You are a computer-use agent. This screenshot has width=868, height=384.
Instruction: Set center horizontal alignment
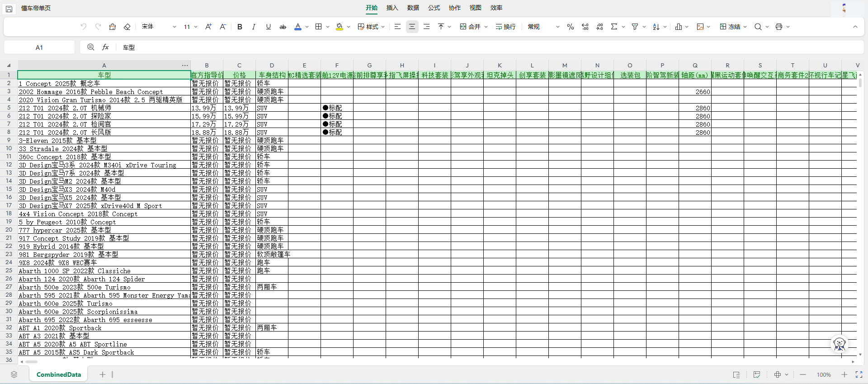(412, 27)
